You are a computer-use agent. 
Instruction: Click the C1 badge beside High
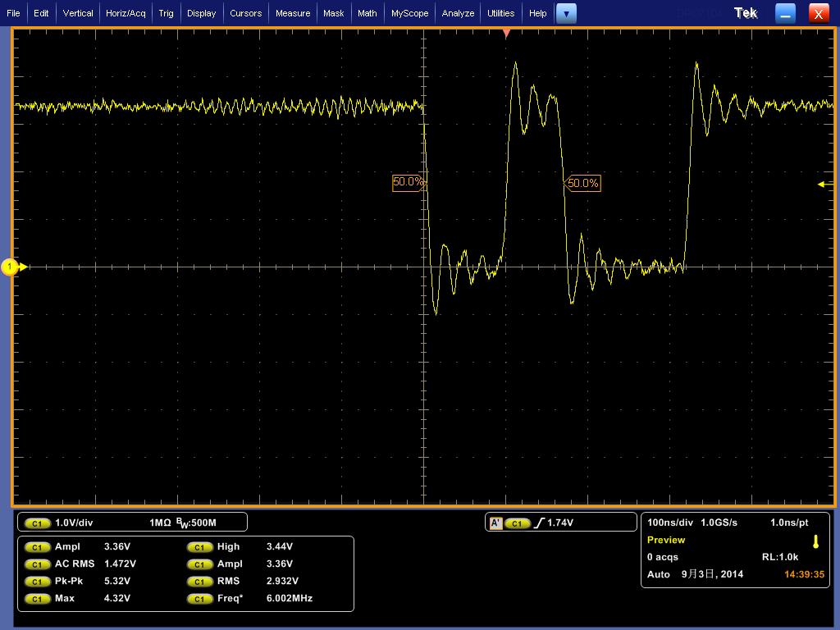point(199,547)
